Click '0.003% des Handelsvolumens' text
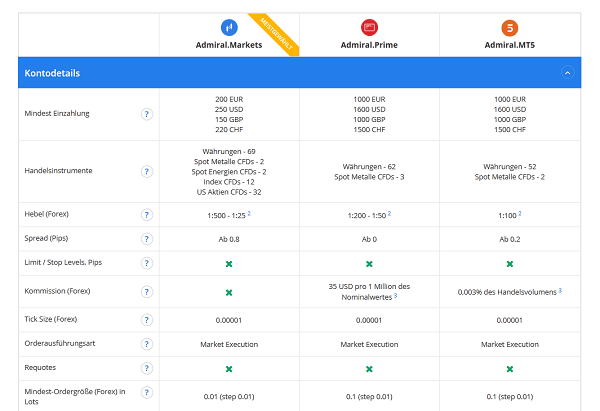The height and width of the screenshot is (411, 600). (507, 292)
